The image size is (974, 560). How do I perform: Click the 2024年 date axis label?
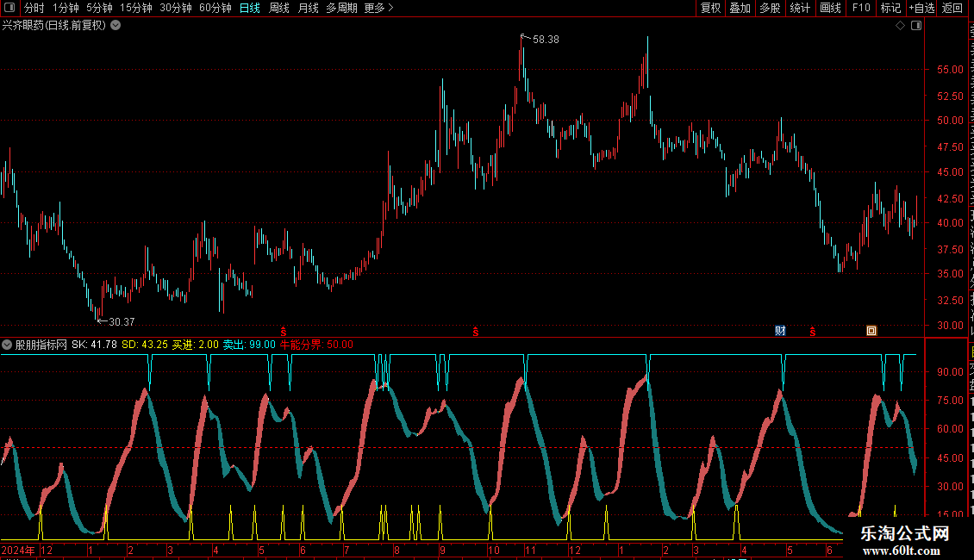click(x=18, y=550)
